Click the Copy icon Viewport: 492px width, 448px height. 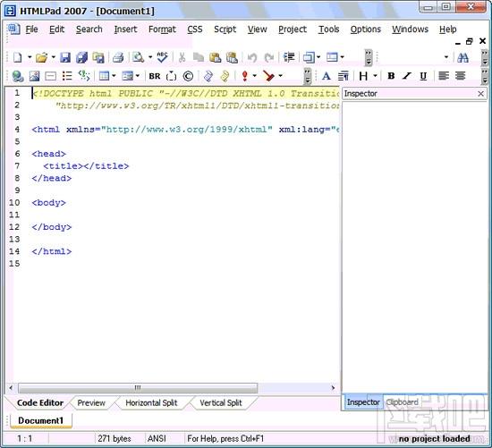(x=199, y=57)
